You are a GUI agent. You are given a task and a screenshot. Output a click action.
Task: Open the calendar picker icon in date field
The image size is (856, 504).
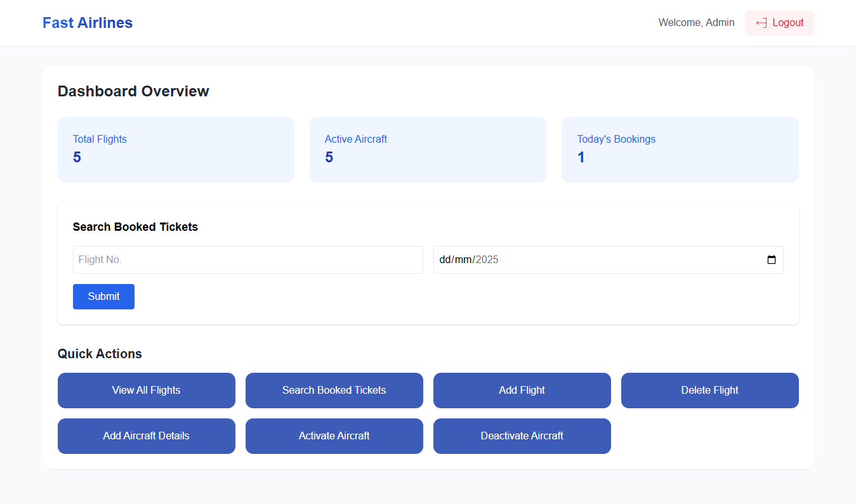pyautogui.click(x=771, y=260)
